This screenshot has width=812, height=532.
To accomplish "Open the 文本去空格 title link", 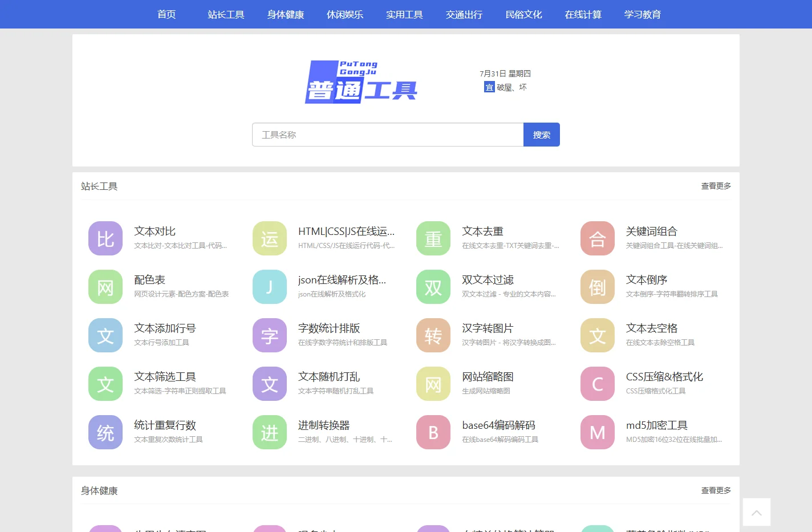I will (652, 328).
